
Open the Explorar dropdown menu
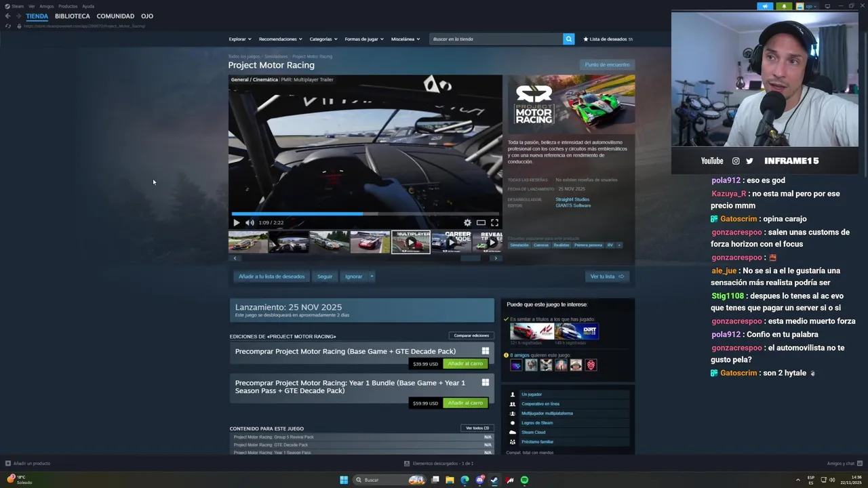tap(240, 39)
